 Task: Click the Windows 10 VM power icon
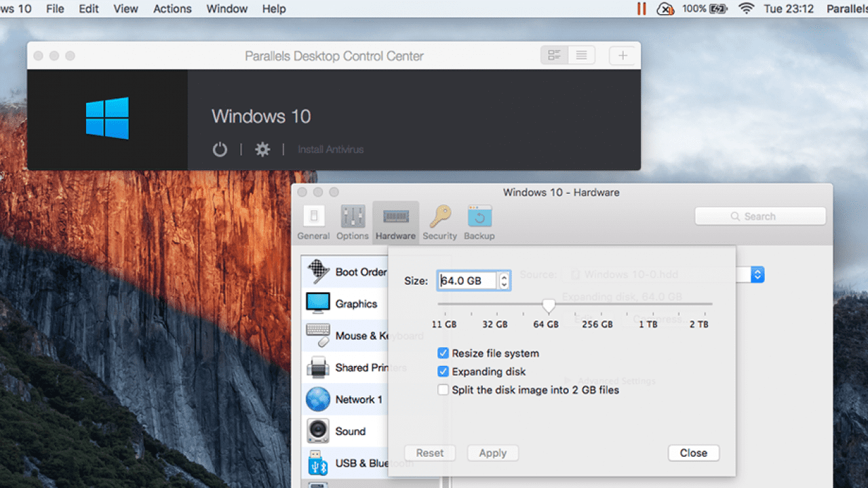click(220, 150)
